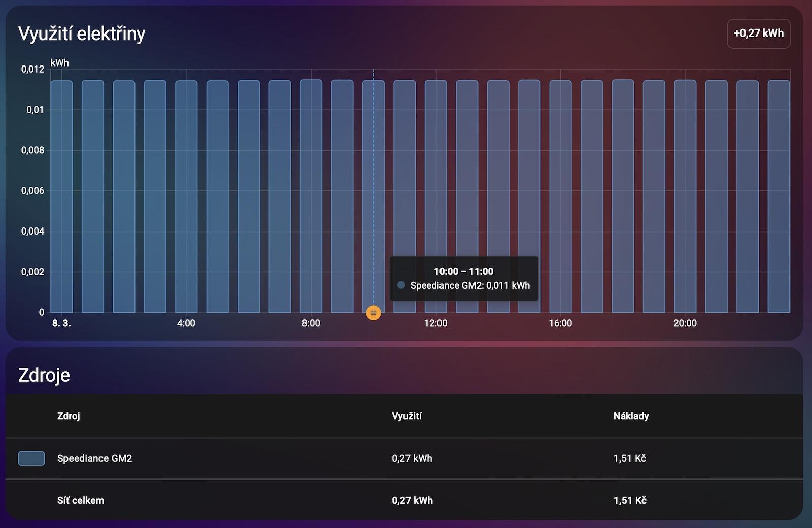This screenshot has width=812, height=528.
Task: Click the orange marker on the time axis
Action: click(373, 313)
